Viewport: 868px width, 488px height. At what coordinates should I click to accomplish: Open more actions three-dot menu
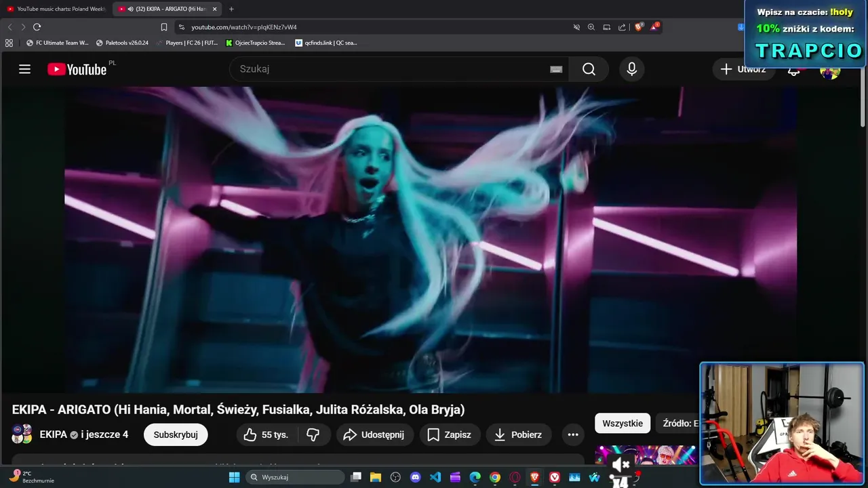coord(573,434)
